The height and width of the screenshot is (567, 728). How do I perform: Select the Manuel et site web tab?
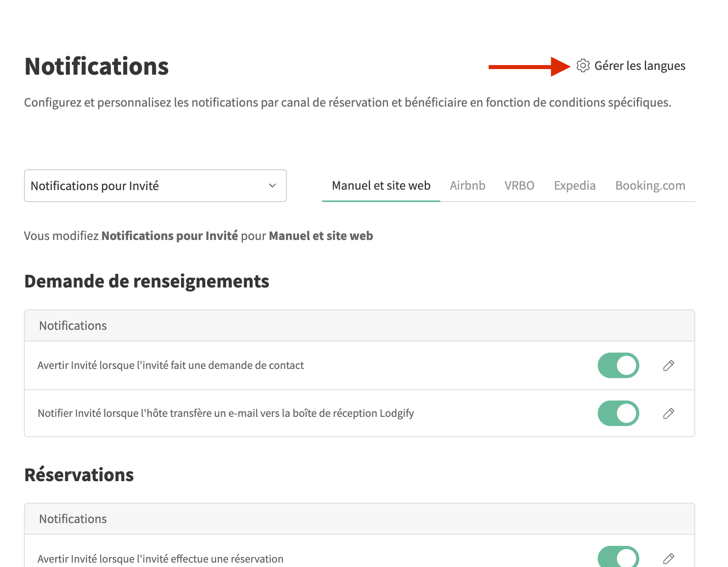pos(381,186)
